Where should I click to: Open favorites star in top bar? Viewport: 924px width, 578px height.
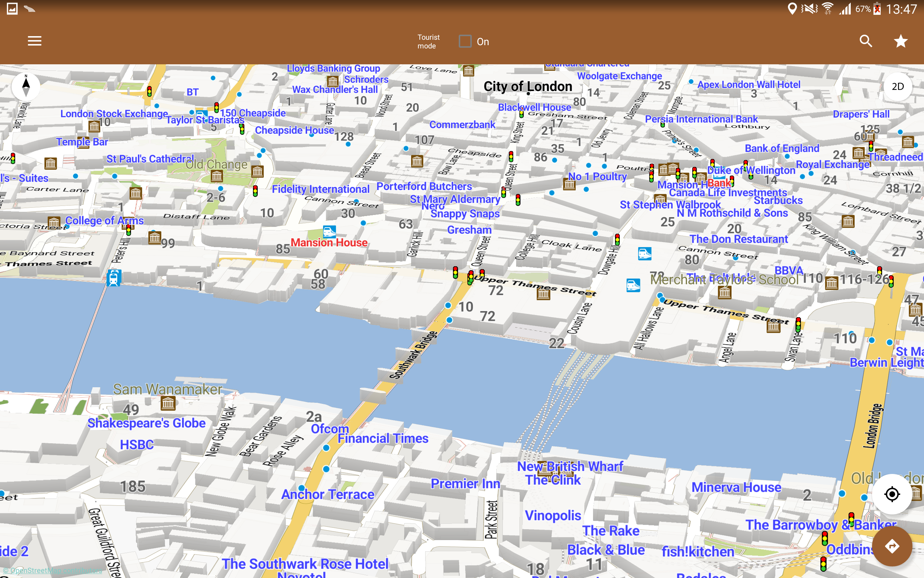pyautogui.click(x=900, y=41)
